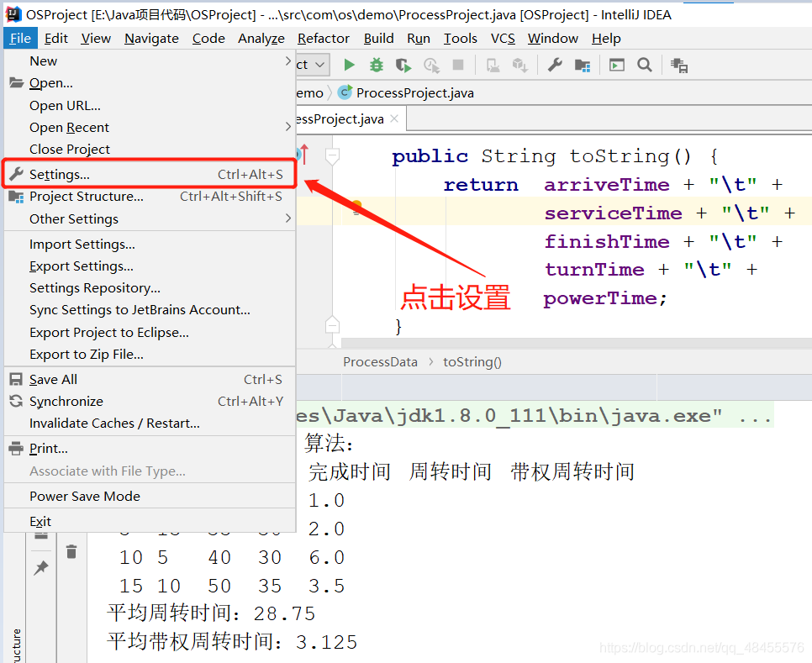Screen dimensions: 812x663
Task: Click the ProcessData breadcrumb below editor
Action: pyautogui.click(x=380, y=362)
